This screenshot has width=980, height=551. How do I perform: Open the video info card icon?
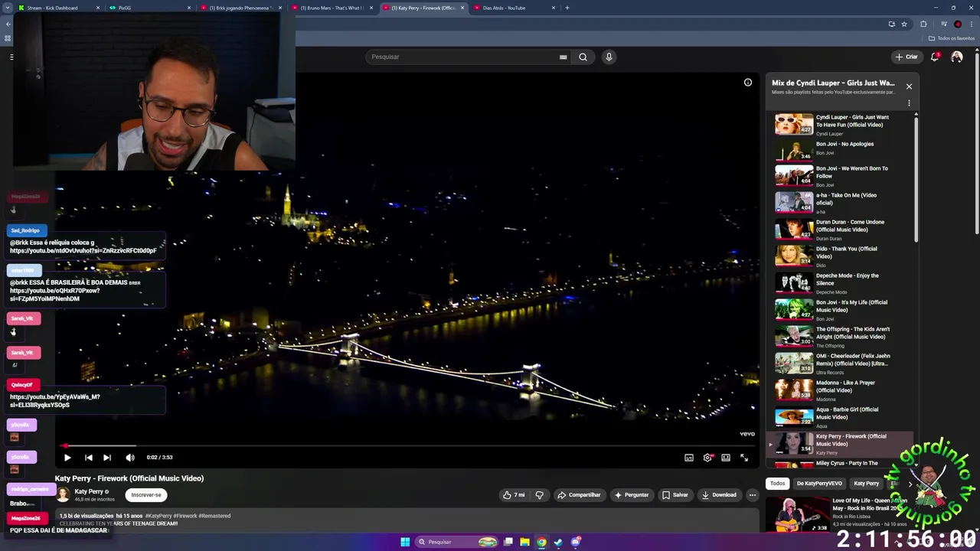tap(748, 83)
